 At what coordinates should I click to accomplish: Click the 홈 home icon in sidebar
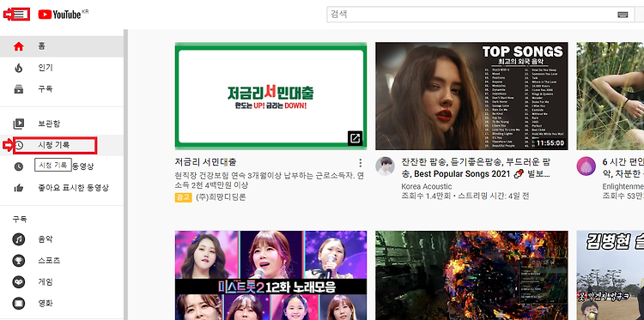click(19, 46)
